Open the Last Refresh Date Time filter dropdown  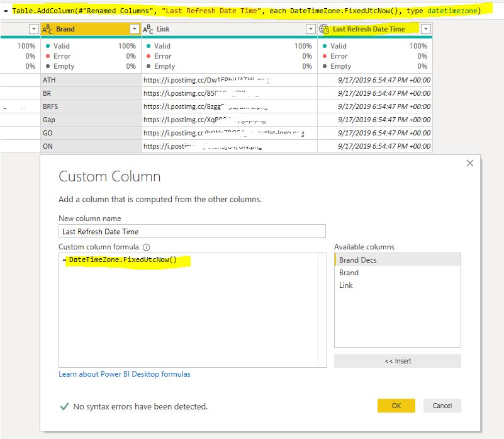click(x=426, y=29)
